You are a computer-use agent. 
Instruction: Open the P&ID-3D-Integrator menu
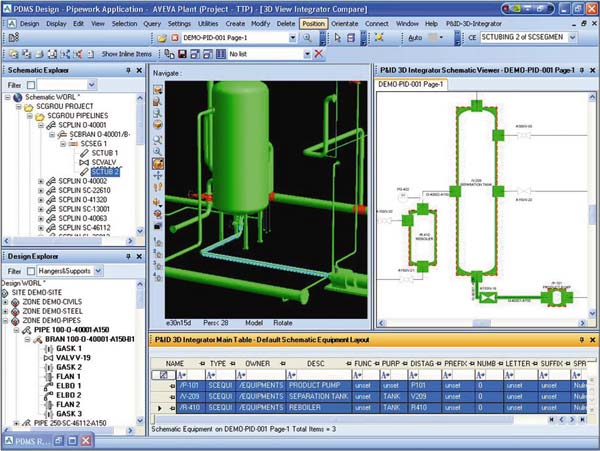473,24
